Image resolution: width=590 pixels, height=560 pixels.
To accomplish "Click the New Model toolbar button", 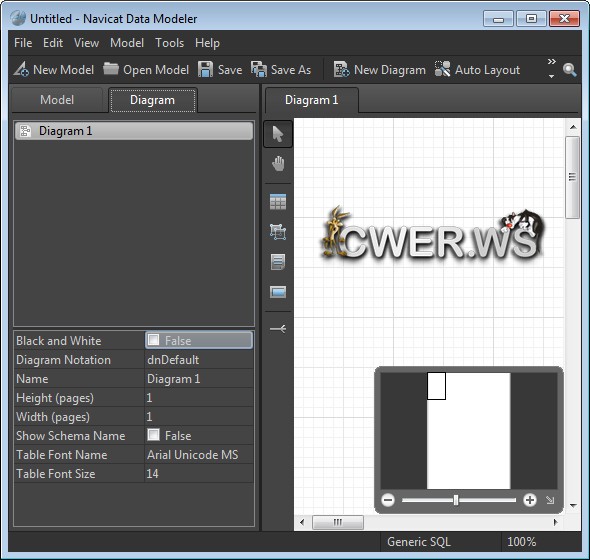I will 54,70.
